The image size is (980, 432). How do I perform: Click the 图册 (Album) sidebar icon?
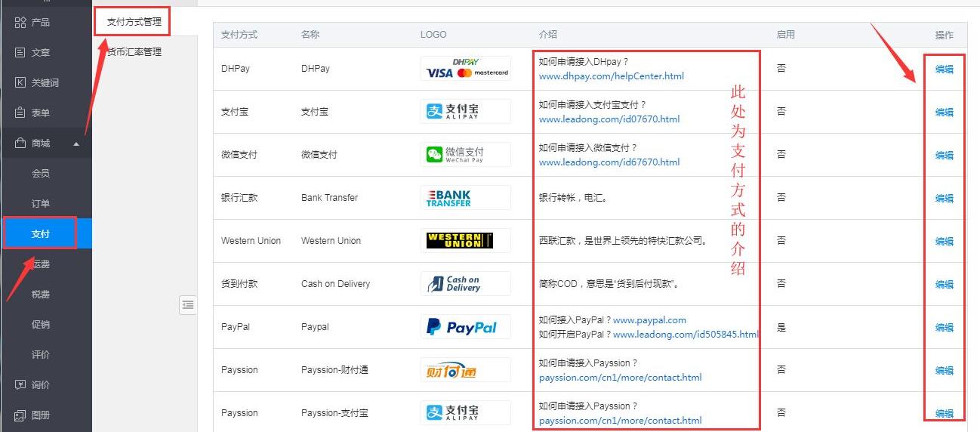(20, 415)
